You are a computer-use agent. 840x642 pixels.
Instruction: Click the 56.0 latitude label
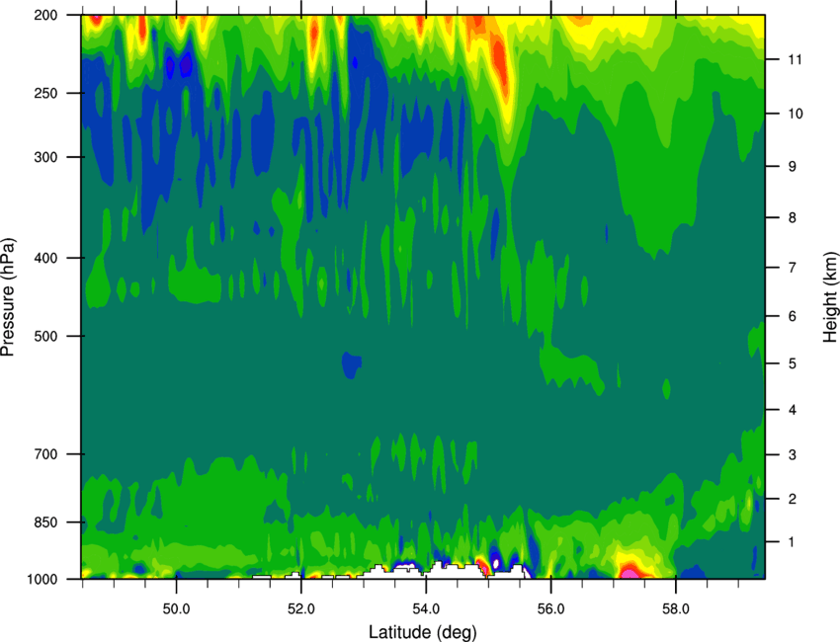[550, 609]
